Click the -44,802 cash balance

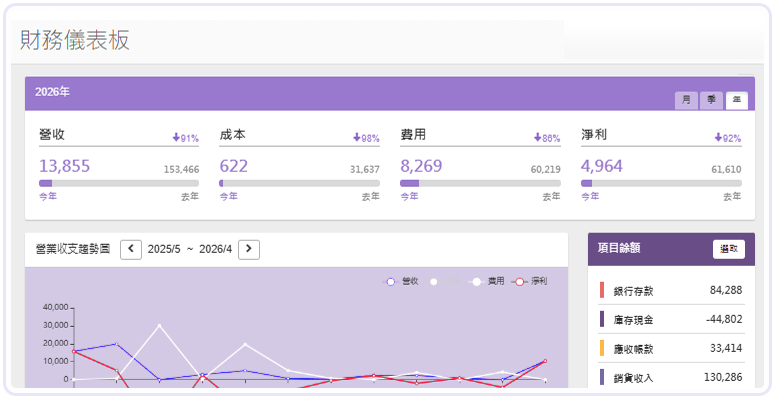point(724,319)
